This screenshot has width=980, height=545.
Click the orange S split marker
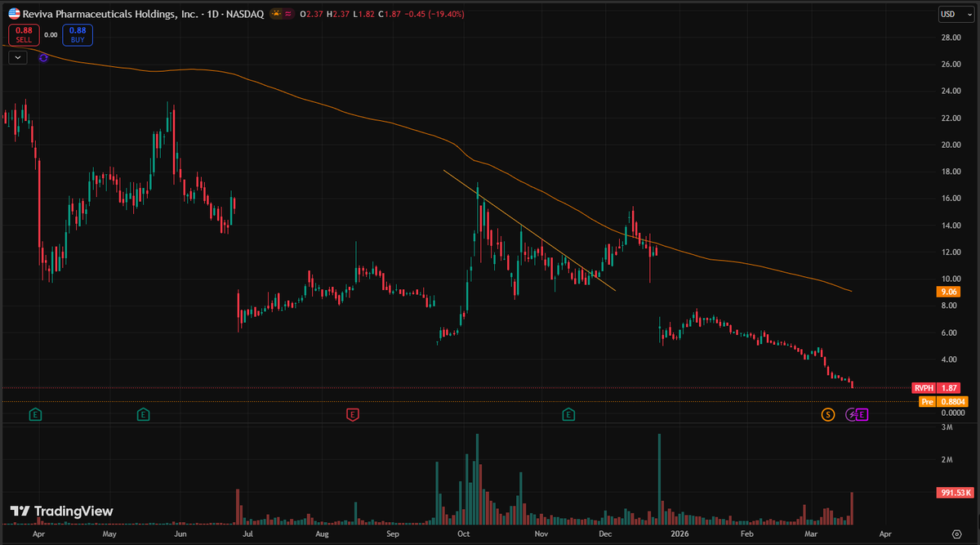tap(828, 415)
